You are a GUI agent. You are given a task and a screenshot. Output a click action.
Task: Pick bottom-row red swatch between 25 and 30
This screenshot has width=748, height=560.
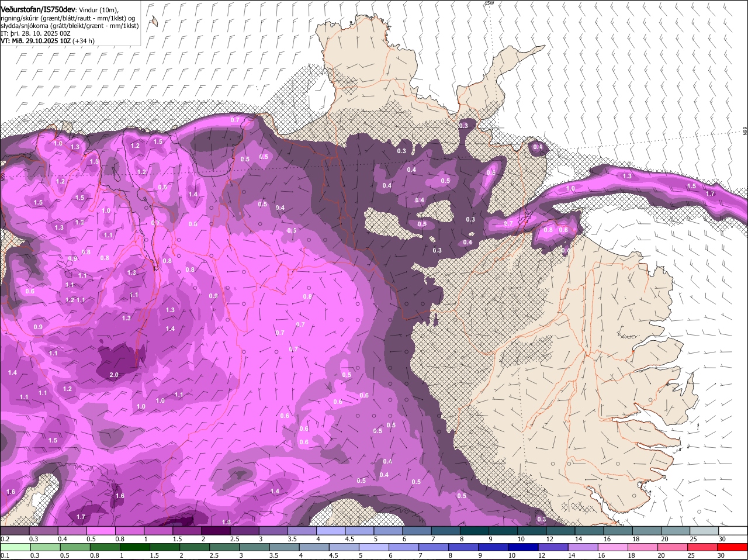click(x=703, y=547)
